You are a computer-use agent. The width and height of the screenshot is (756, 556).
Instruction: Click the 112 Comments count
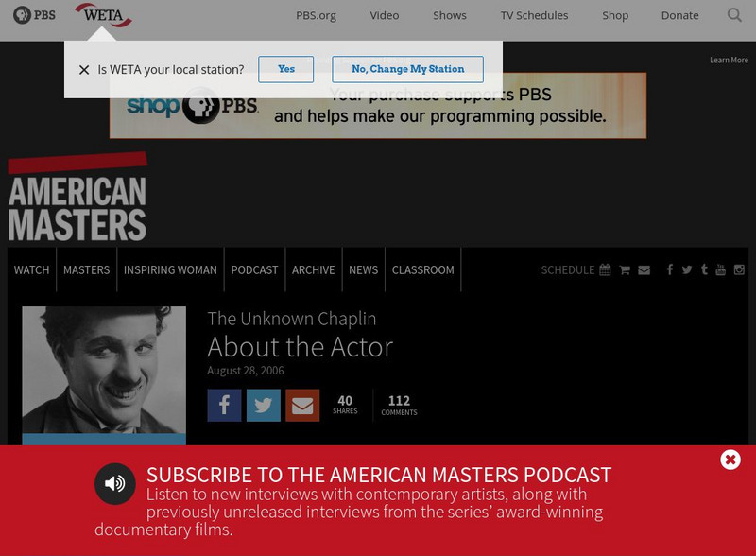399,405
